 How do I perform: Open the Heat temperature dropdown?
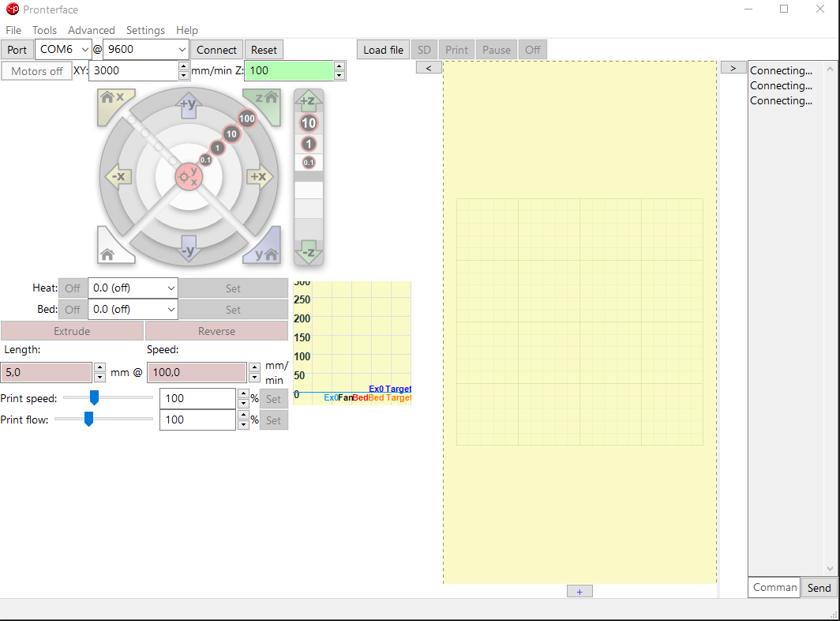point(133,288)
